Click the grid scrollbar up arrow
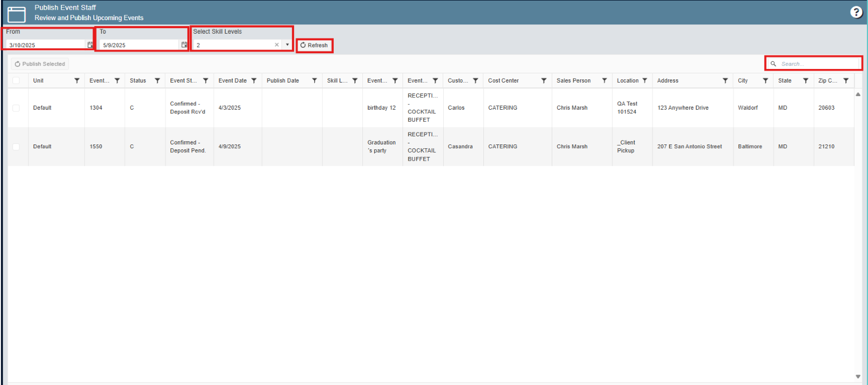Viewport: 868px width, 385px height. click(858, 94)
